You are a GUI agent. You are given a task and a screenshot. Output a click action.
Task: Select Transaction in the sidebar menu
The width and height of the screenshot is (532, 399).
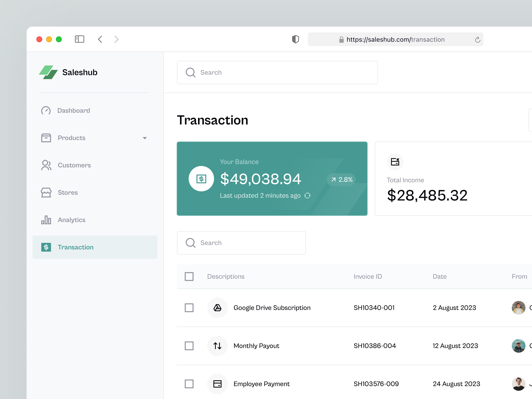(x=75, y=247)
